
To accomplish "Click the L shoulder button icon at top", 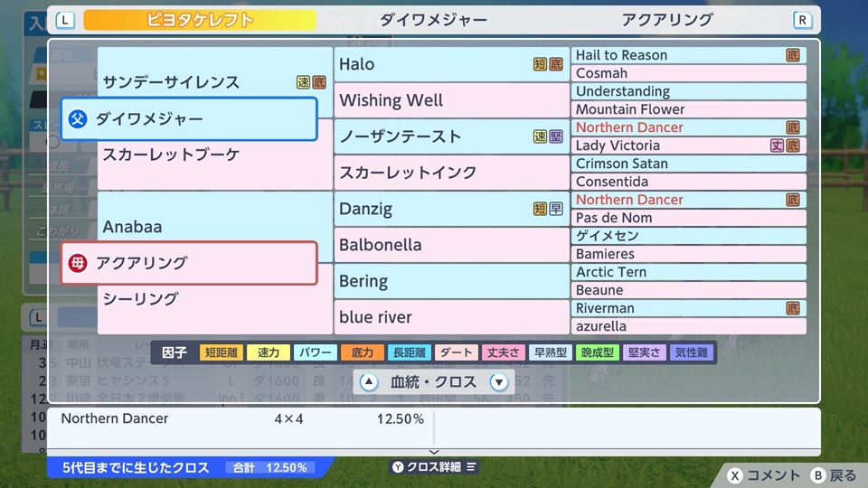I will point(65,21).
